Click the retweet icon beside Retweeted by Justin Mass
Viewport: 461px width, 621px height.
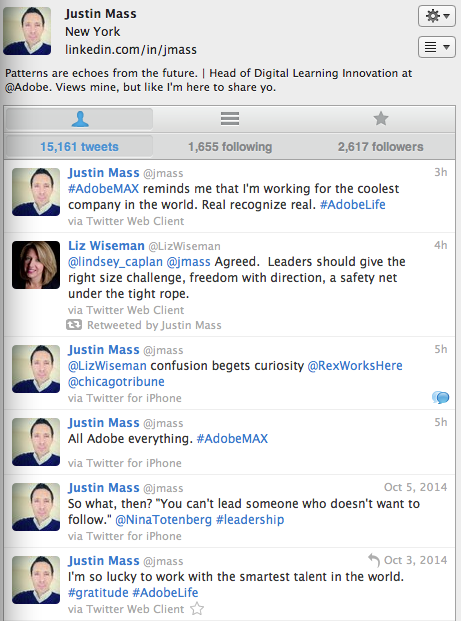tap(74, 325)
